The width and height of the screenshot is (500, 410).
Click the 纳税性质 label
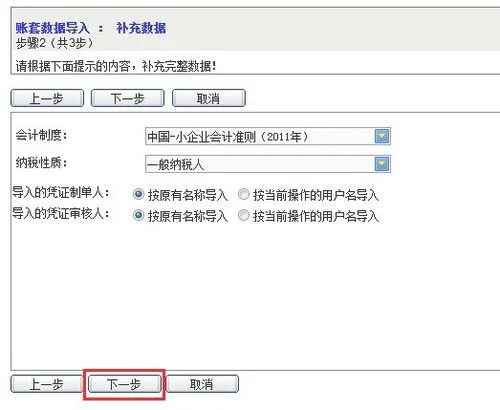point(41,163)
